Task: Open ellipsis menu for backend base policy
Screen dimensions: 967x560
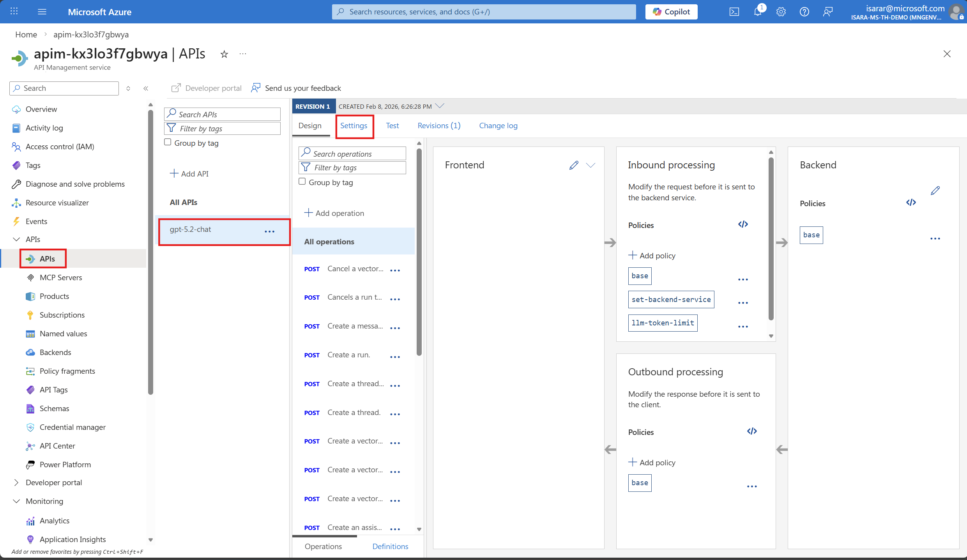Action: (935, 238)
